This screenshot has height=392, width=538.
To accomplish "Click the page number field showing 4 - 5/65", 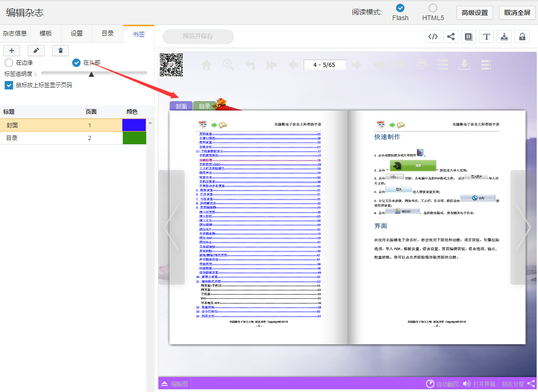I will click(x=324, y=65).
